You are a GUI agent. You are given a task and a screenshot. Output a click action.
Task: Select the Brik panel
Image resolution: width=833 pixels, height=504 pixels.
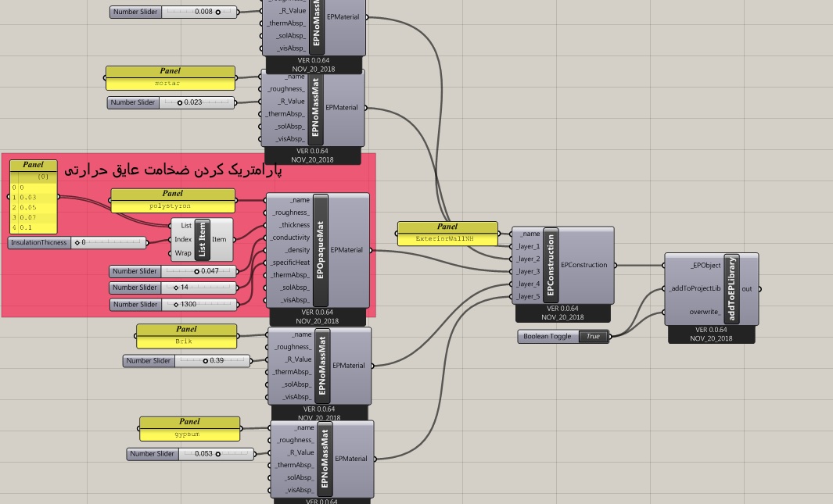click(x=186, y=336)
